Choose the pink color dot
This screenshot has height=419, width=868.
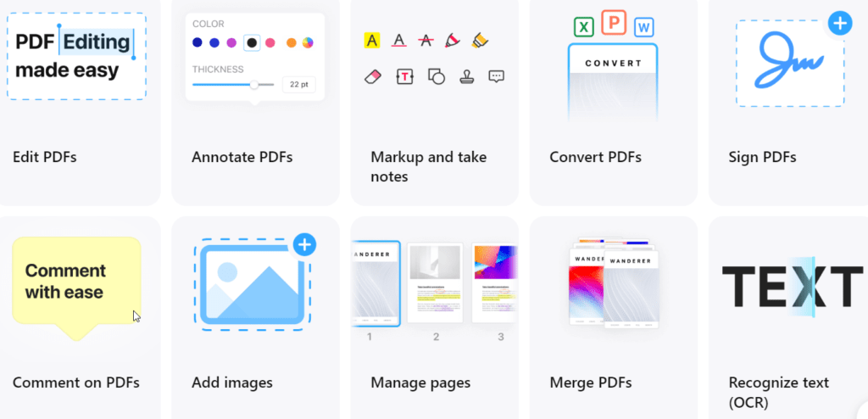point(270,42)
